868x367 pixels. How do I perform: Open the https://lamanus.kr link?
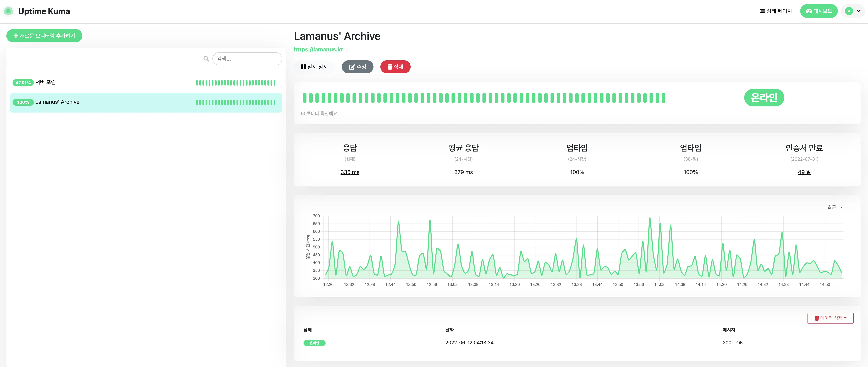point(318,49)
